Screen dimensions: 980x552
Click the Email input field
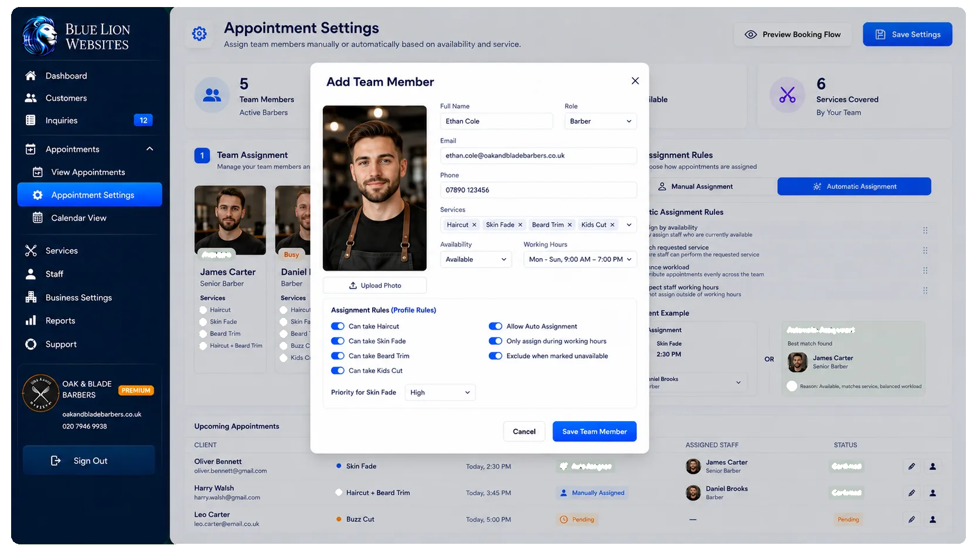click(x=538, y=155)
